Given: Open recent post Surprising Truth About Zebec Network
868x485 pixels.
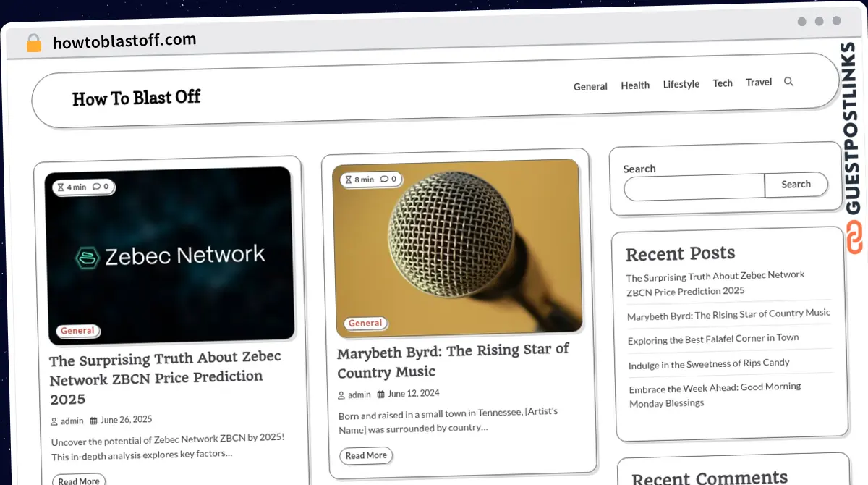Looking at the screenshot, I should point(715,283).
